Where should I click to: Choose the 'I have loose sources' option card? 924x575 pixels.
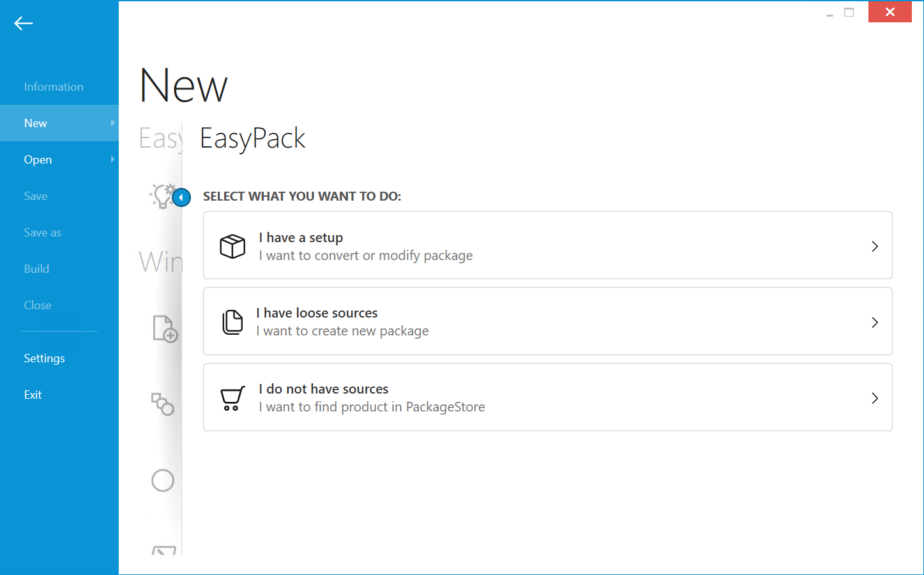547,321
